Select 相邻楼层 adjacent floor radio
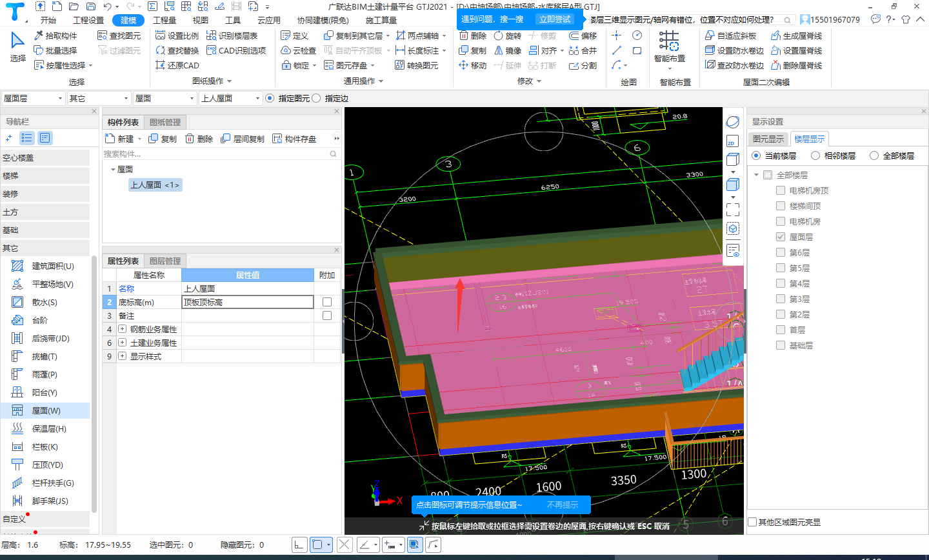Image resolution: width=929 pixels, height=560 pixels. click(815, 155)
